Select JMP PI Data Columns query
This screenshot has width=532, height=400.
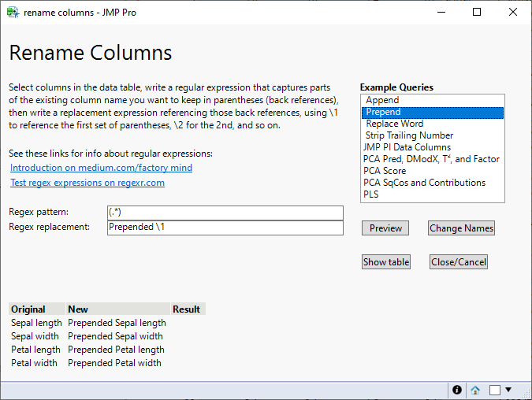point(407,147)
